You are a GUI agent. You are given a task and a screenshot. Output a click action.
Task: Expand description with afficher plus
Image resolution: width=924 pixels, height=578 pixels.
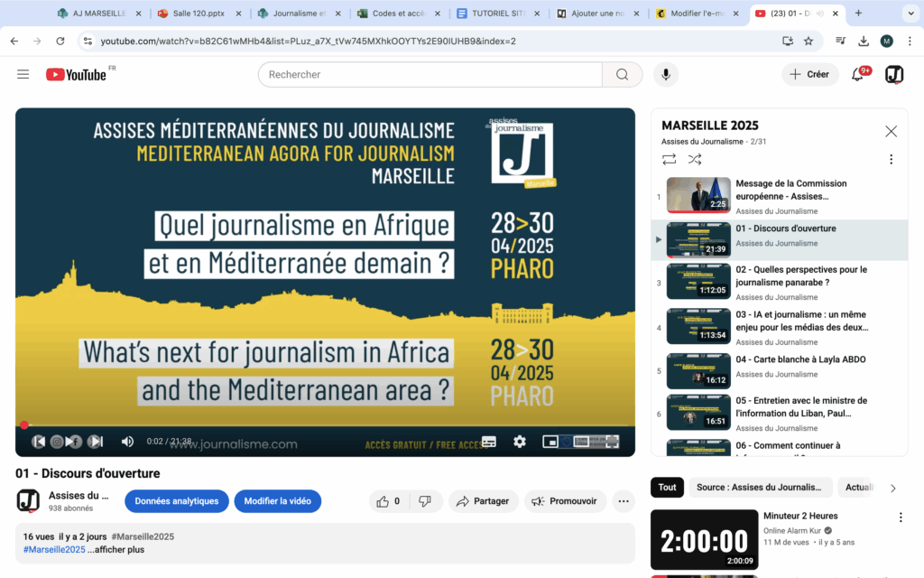(x=116, y=550)
